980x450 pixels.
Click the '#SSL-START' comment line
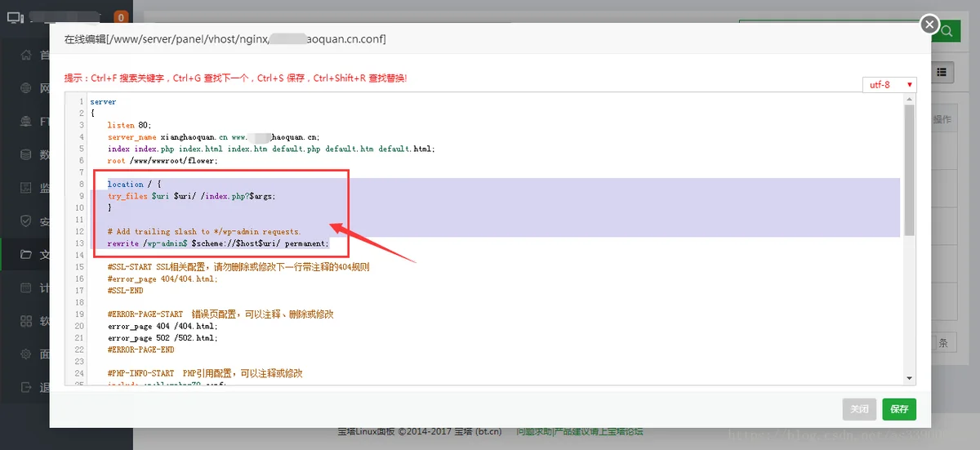pos(238,267)
